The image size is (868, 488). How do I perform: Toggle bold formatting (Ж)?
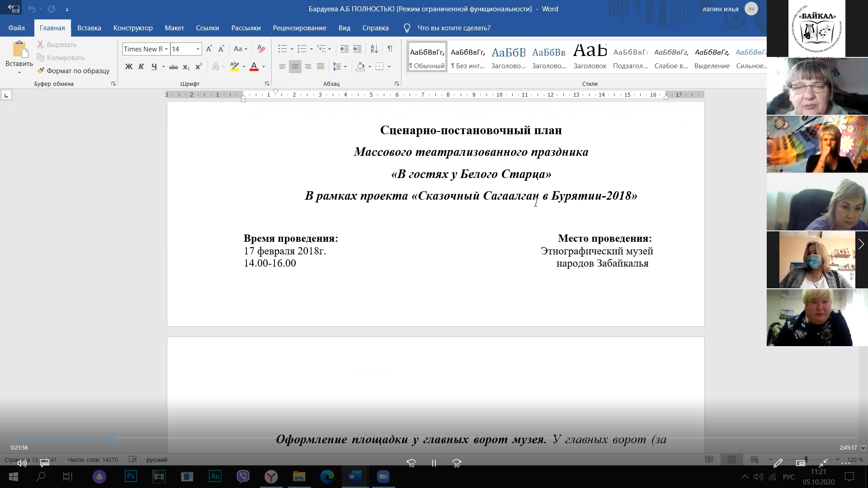coord(129,67)
